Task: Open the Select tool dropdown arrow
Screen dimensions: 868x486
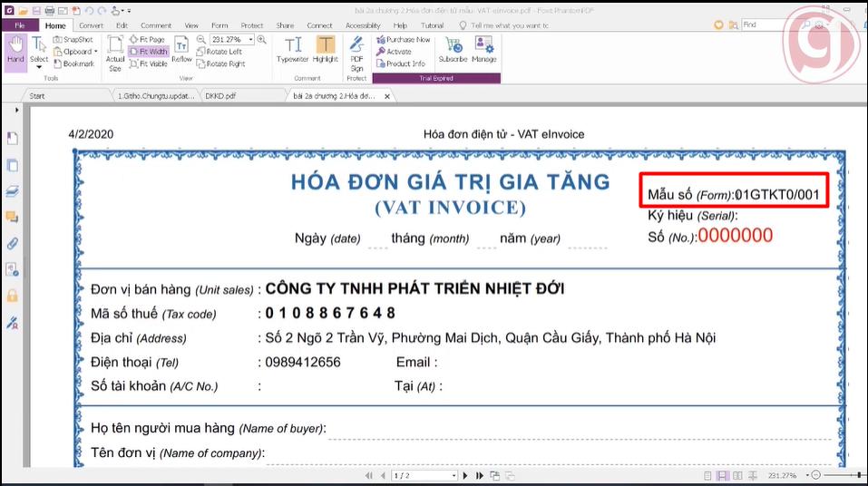Action: pyautogui.click(x=39, y=67)
